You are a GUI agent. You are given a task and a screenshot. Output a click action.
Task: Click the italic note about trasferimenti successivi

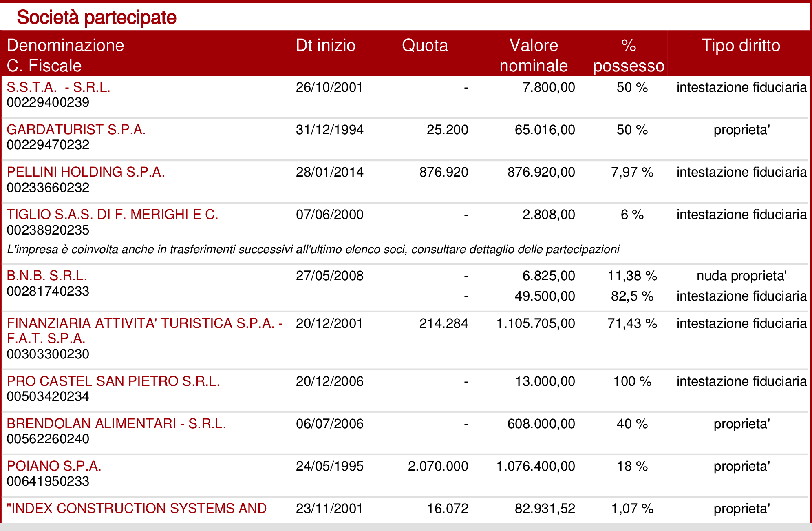(x=313, y=249)
